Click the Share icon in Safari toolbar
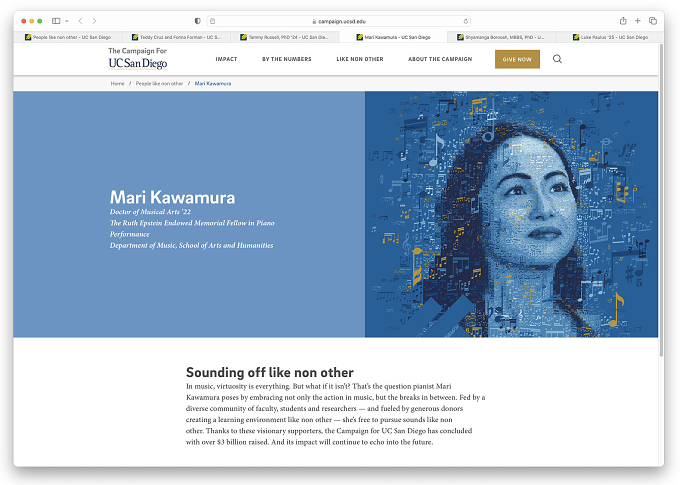 pos(623,20)
